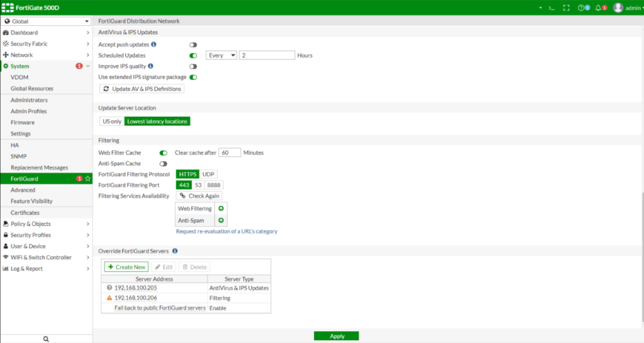Click the Clear cache after minutes field
Image resolution: width=644 pixels, height=343 pixels.
[x=230, y=153]
